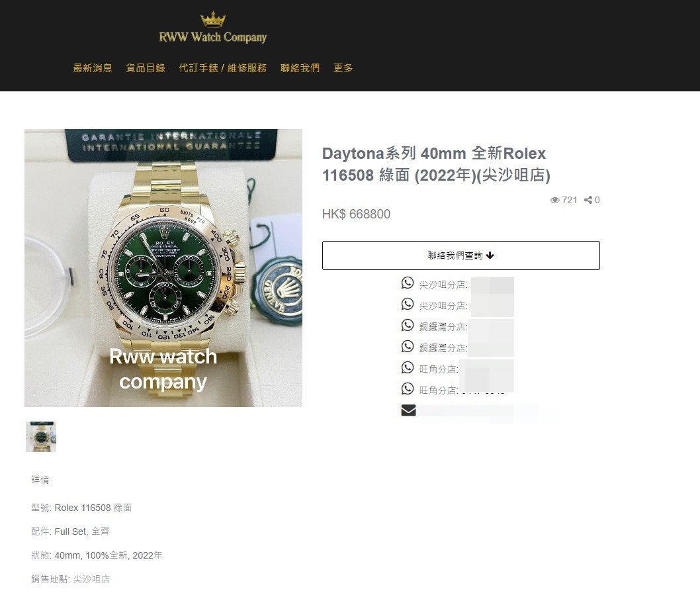
Task: Open 聯絡我們 navigation link
Action: [x=300, y=68]
